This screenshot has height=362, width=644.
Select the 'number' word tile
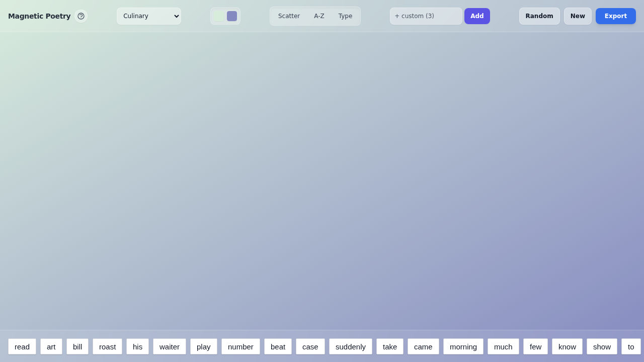tap(240, 346)
